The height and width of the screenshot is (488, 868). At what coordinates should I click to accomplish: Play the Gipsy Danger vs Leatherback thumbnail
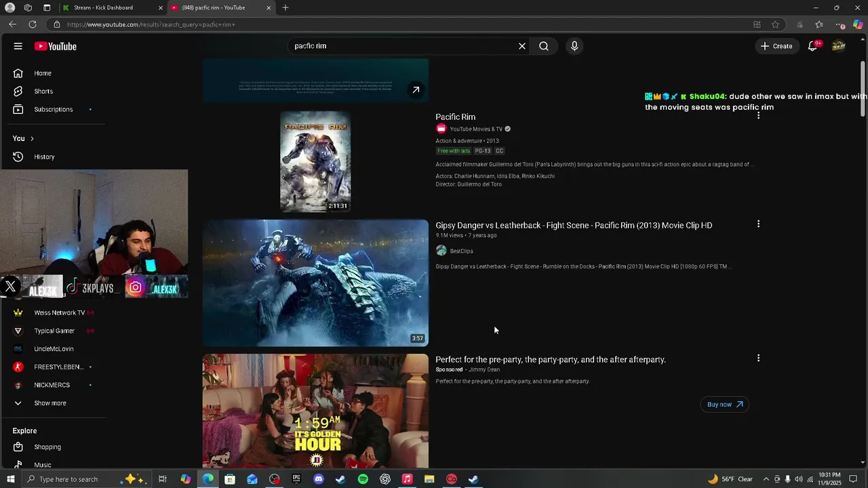315,283
